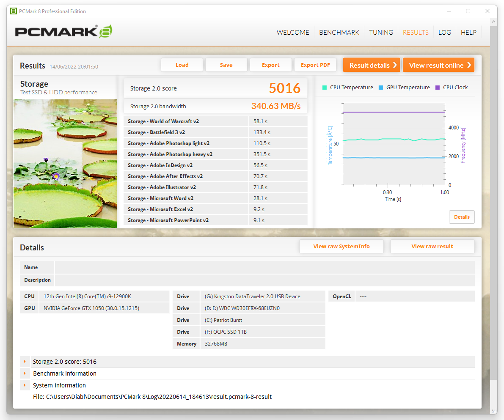Click the PCMARK 8 logo
504x420 pixels.
63,31
